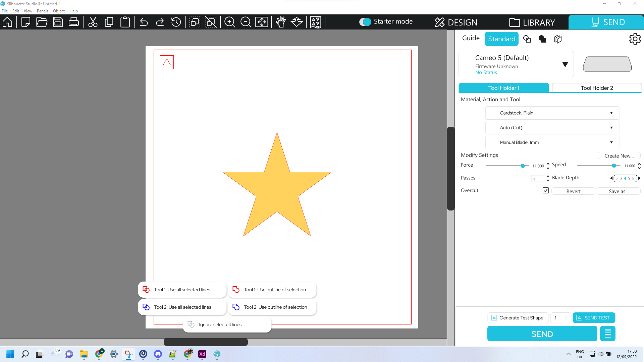Open the Auto (Cut) action dropdown
Screen dimensions: 644x362
click(552, 128)
